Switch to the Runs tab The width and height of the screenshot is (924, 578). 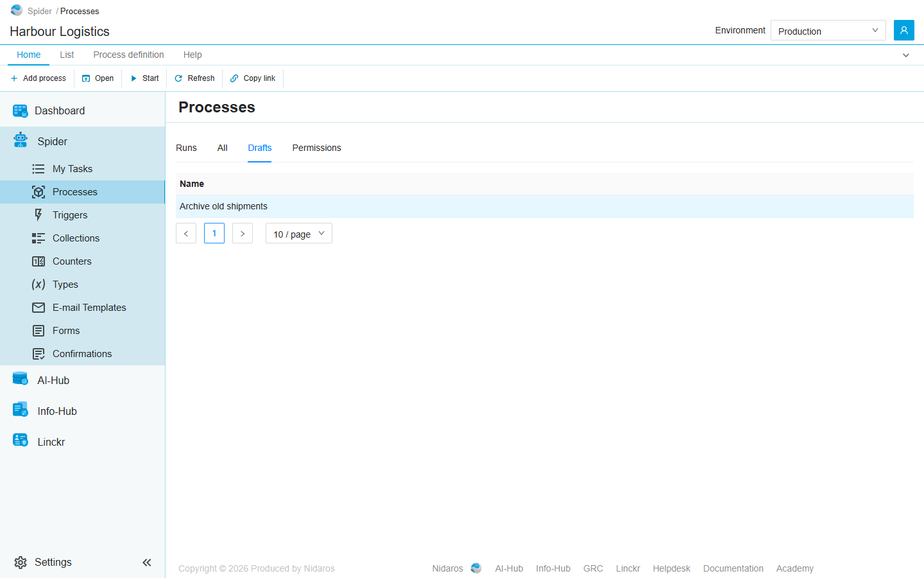tap(186, 148)
